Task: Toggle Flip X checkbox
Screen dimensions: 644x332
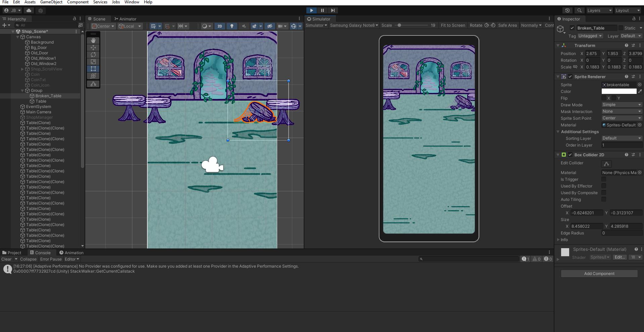Action: click(604, 98)
